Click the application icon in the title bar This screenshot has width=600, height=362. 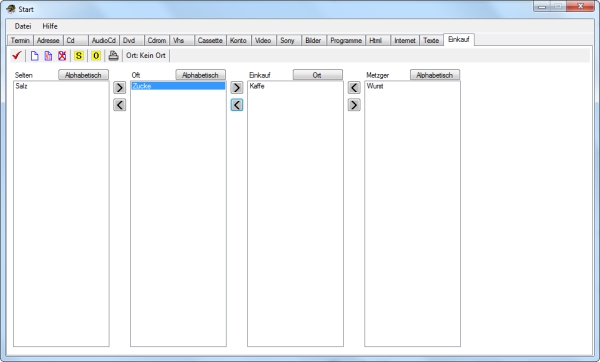(x=11, y=9)
